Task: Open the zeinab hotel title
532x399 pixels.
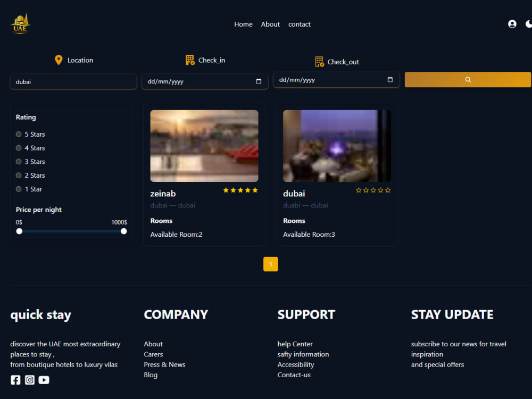Action: click(163, 194)
